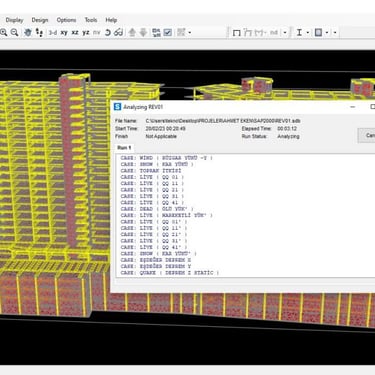Click the Zoom In magnifier icon

(x=3, y=32)
